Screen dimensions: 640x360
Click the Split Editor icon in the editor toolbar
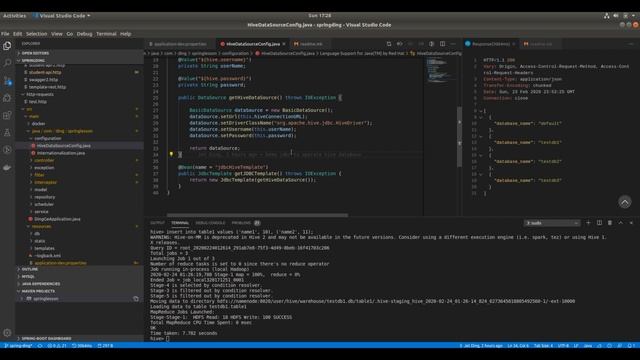[442, 44]
